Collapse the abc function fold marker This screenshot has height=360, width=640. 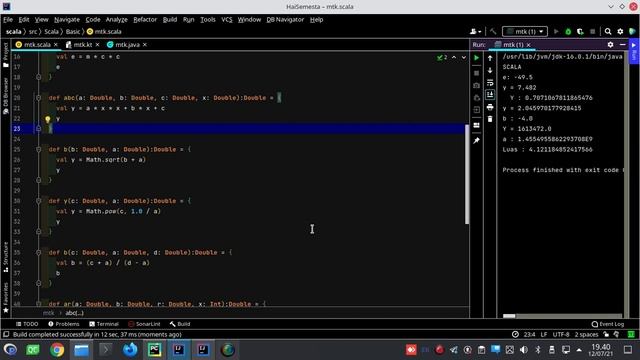(x=38, y=98)
